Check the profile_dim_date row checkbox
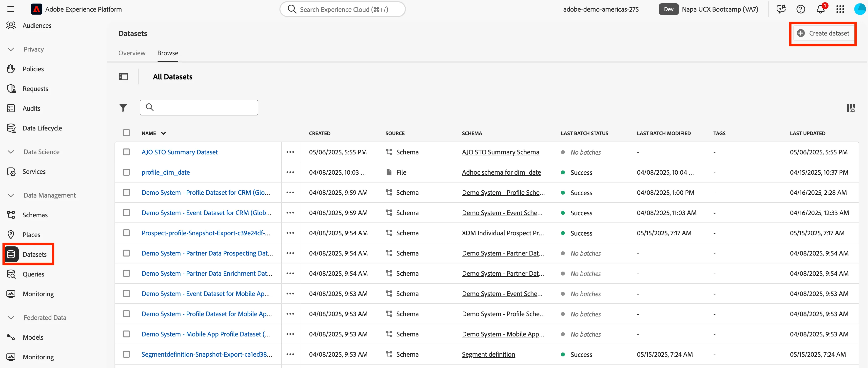This screenshot has height=368, width=868. pos(126,172)
